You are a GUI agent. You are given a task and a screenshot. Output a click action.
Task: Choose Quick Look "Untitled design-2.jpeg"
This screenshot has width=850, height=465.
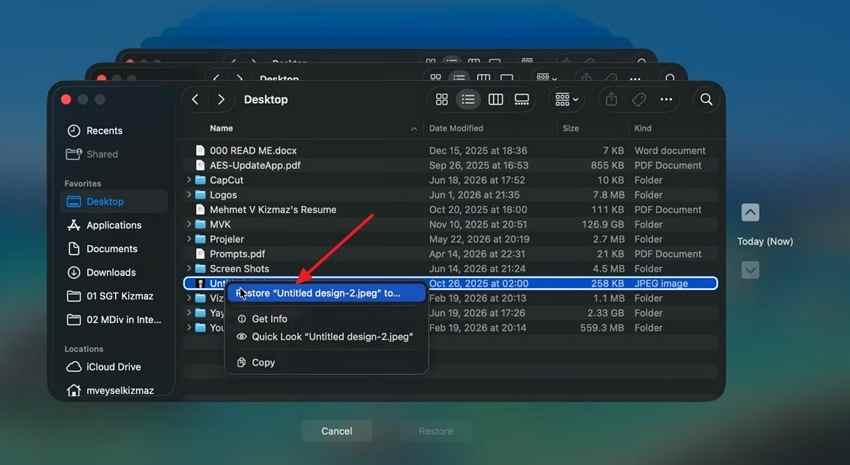click(326, 337)
